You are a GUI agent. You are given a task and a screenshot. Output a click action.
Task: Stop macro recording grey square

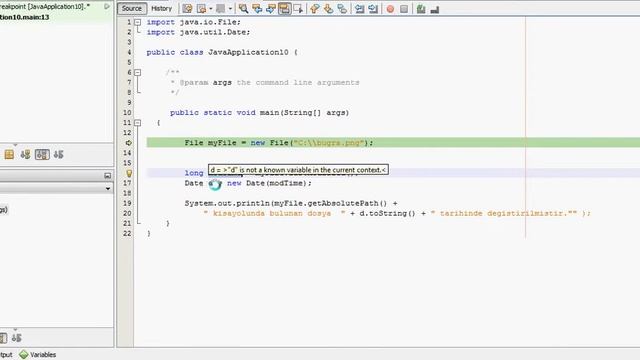[x=404, y=9]
